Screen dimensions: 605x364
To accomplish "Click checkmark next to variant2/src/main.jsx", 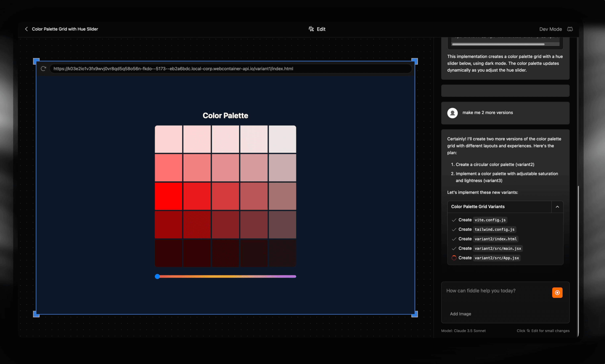I will (x=454, y=248).
